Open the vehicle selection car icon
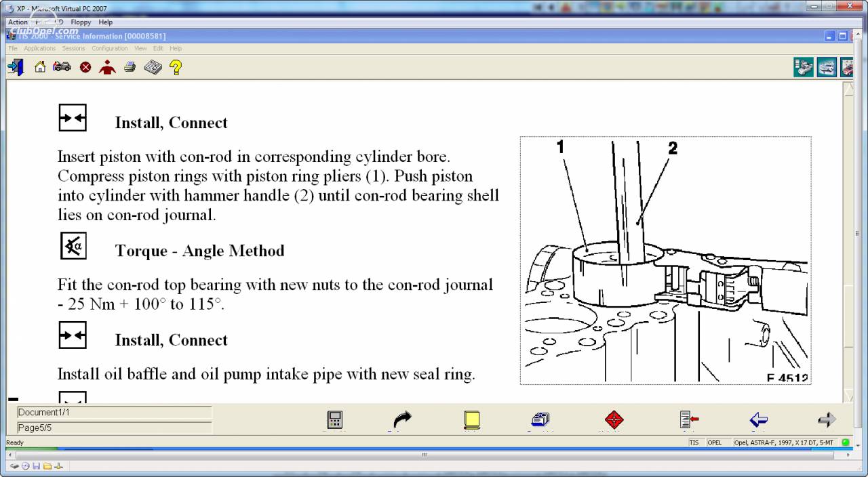The image size is (868, 477). coord(62,67)
